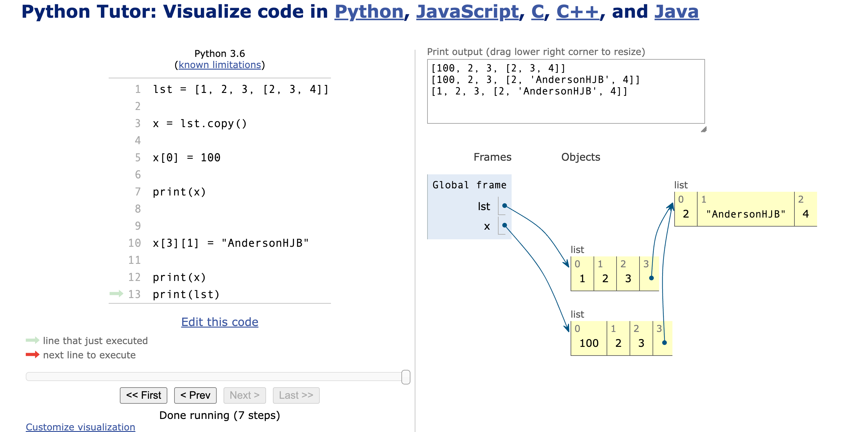The width and height of the screenshot is (868, 432).
Task: Click the value 4 in the nested list
Action: pyautogui.click(x=806, y=214)
